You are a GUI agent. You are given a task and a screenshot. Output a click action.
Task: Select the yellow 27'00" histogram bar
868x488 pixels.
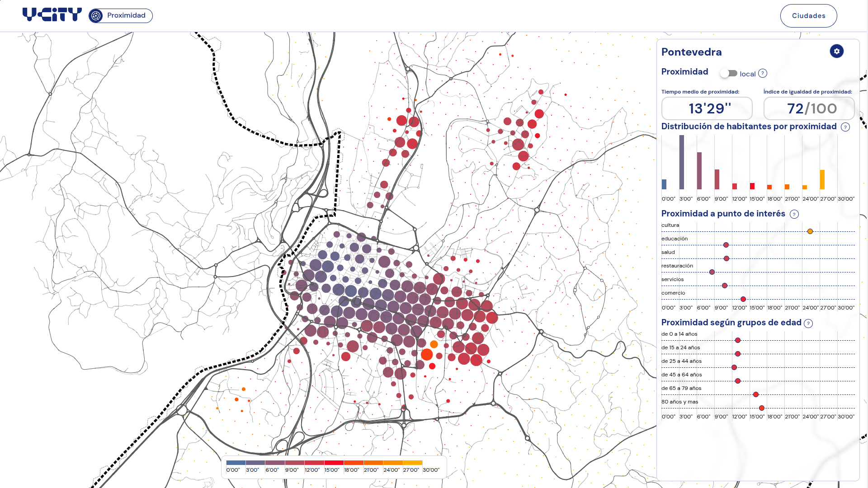(x=822, y=179)
